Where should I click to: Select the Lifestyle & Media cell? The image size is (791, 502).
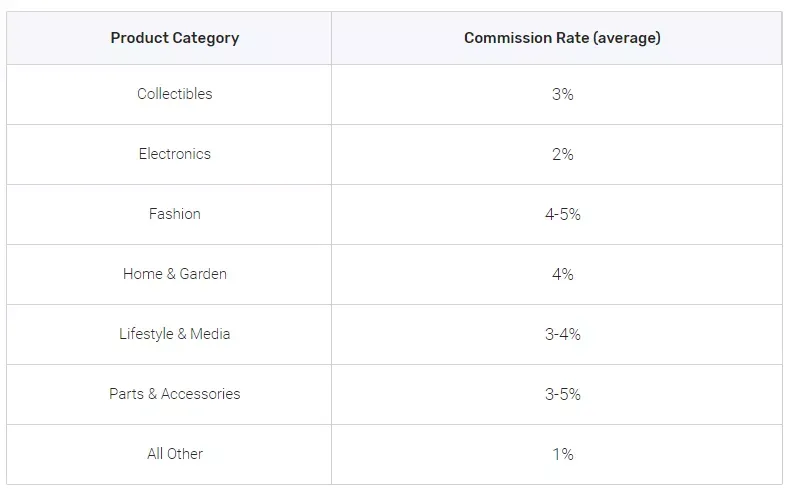pyautogui.click(x=169, y=334)
